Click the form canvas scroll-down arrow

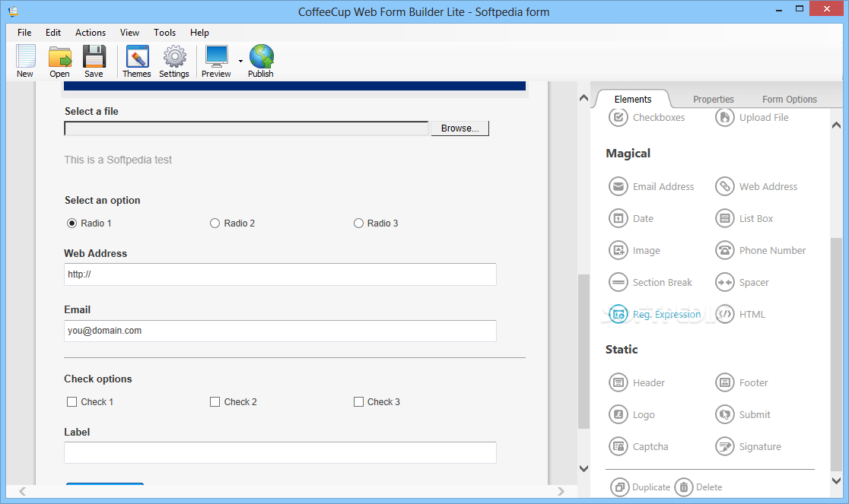tap(583, 469)
